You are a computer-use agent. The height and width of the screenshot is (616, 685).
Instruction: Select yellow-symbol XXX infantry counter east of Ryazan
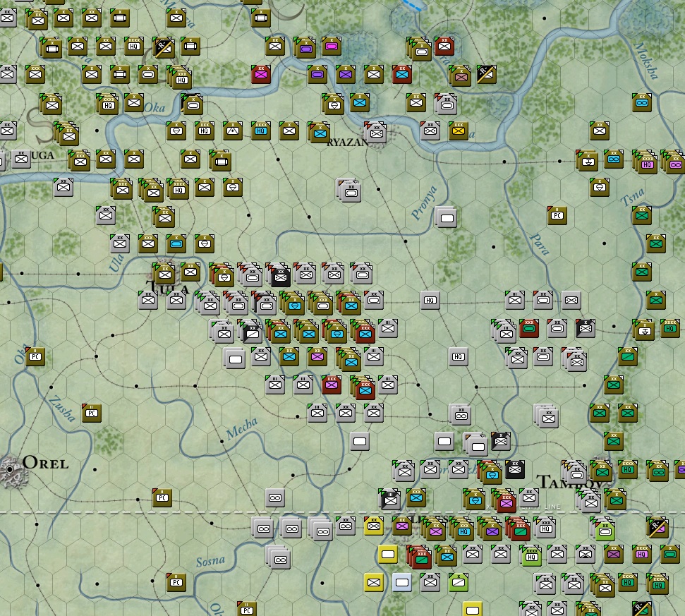[459, 131]
